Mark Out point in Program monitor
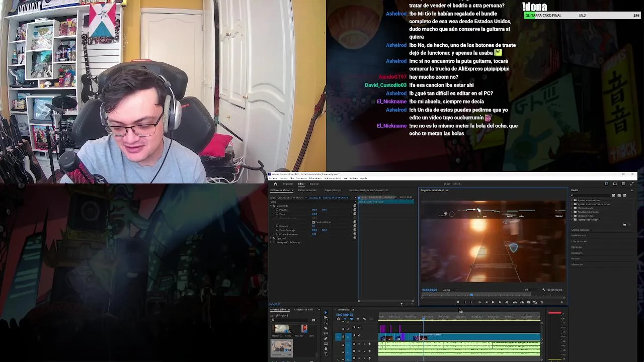 [x=471, y=302]
